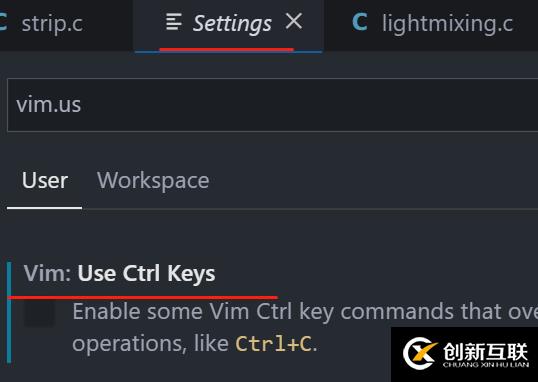Click the Enable some Vim Ctrl description line

305,312
